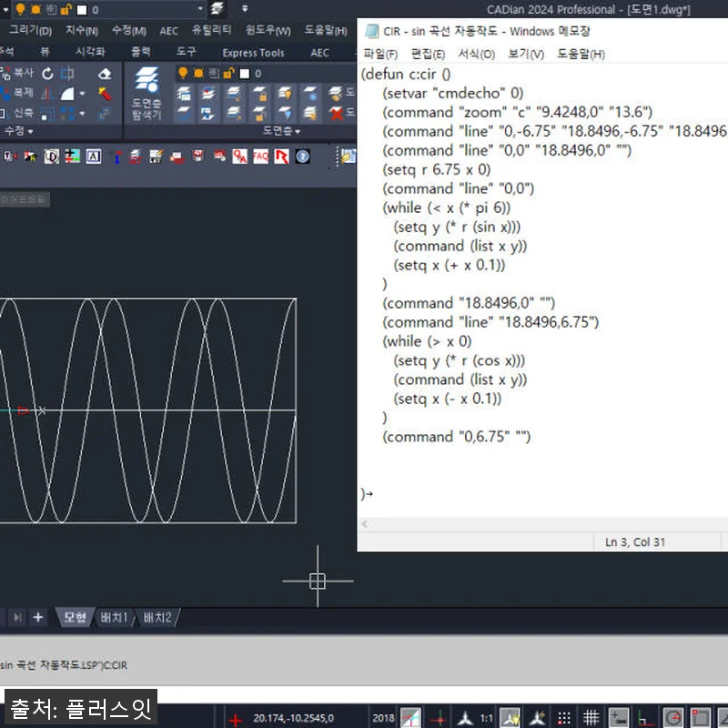Add a new layout with plus button
The image size is (728, 728).
[x=38, y=618]
